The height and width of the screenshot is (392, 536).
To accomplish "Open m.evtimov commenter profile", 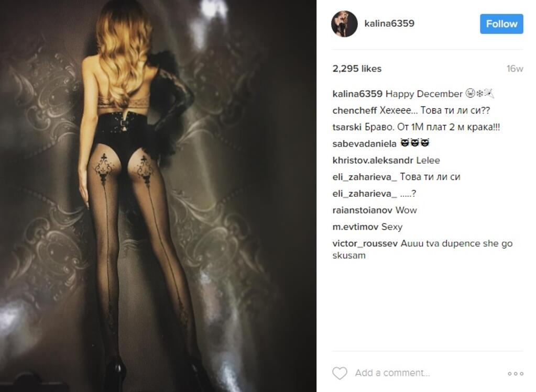I will [x=355, y=227].
